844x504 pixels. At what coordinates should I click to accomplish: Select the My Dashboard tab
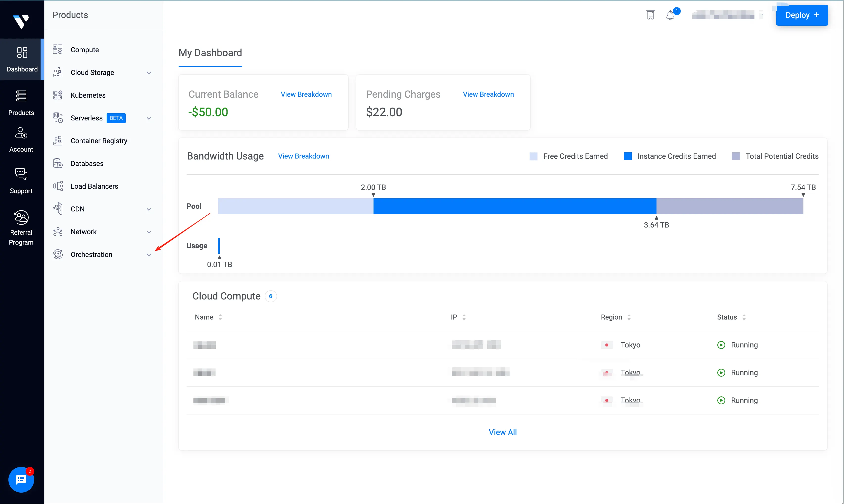(x=210, y=53)
